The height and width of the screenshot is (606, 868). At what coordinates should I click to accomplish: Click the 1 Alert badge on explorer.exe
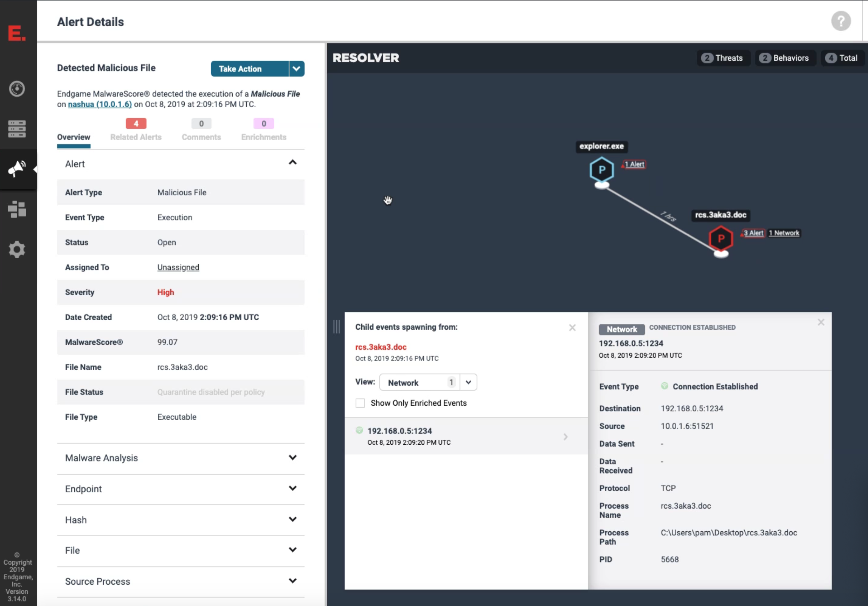tap(634, 164)
